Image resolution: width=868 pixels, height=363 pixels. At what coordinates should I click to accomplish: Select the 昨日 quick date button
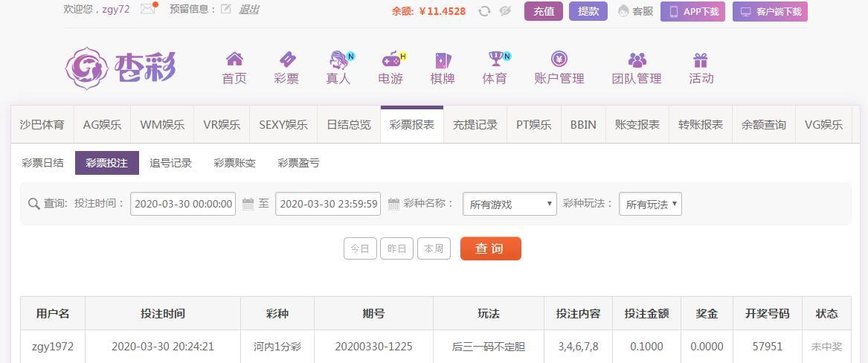coord(397,248)
